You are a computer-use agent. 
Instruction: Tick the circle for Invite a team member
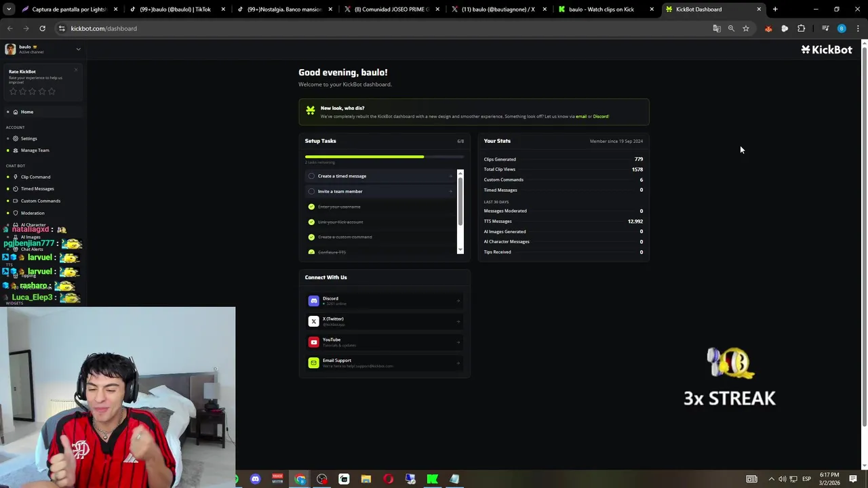click(311, 191)
